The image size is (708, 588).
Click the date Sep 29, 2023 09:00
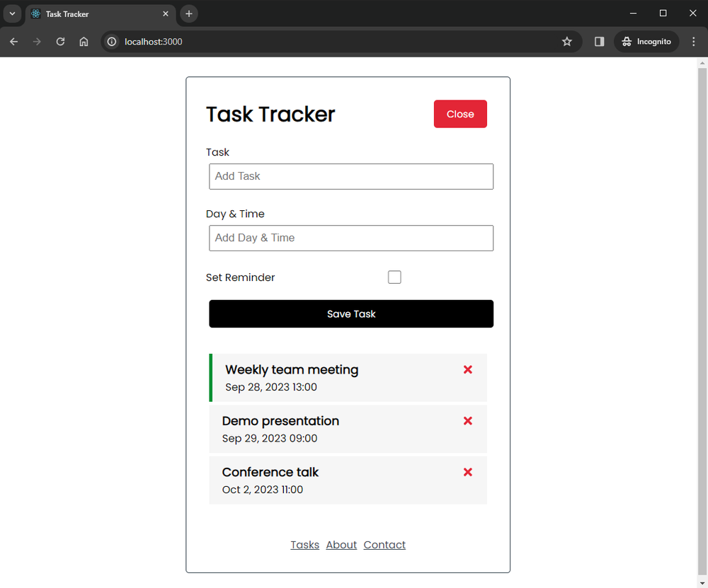(x=270, y=438)
